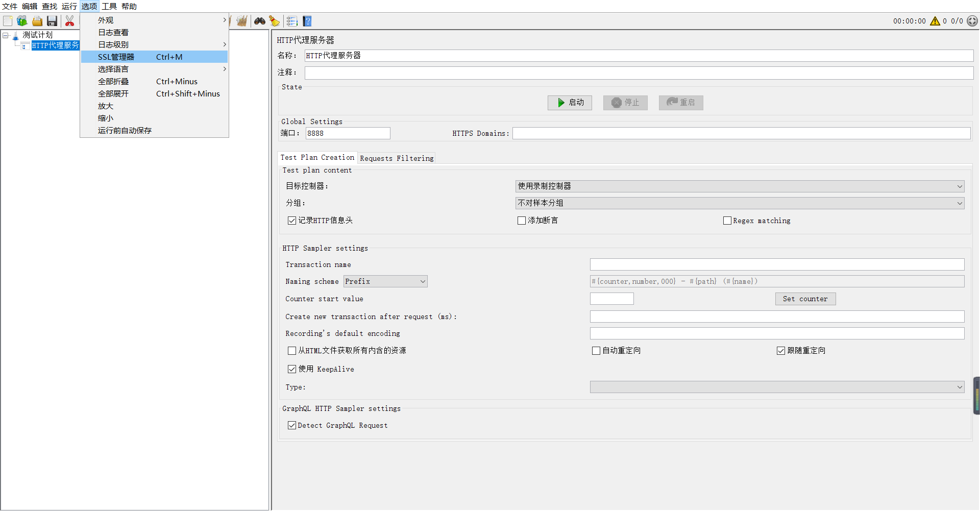980x511 pixels.
Task: Toggle the 记录HTTP信息头 checkbox
Action: coord(292,221)
